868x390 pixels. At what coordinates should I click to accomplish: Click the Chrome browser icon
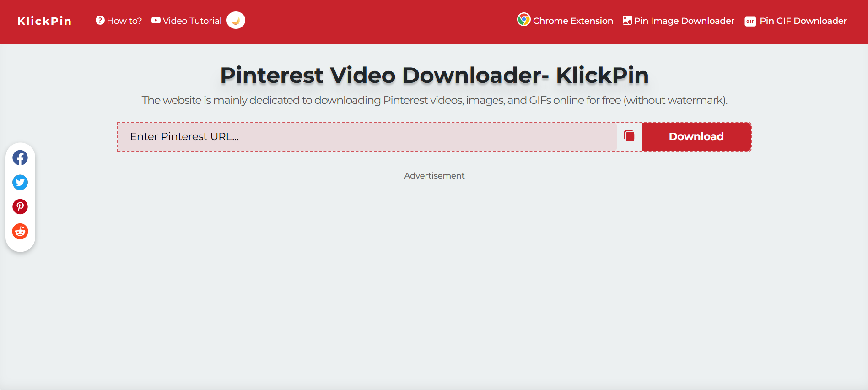click(523, 20)
